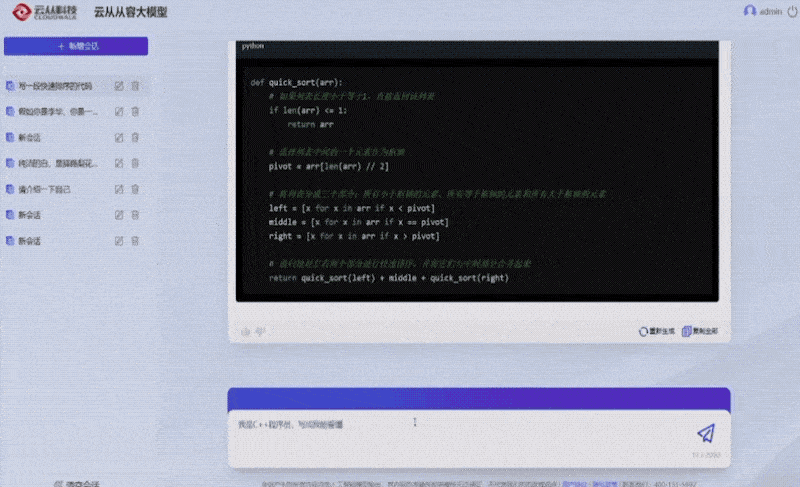Thumbs down the code response
The width and height of the screenshot is (800, 487).
click(259, 331)
